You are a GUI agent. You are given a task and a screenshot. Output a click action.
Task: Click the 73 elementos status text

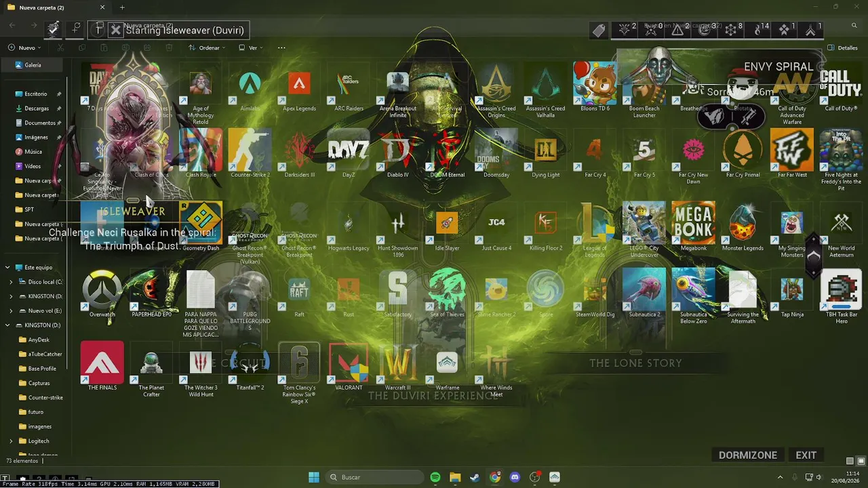coord(22,461)
